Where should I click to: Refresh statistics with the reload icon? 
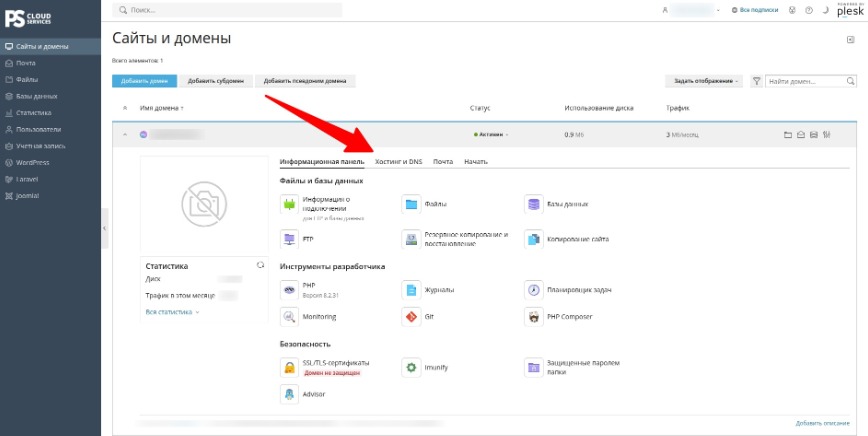click(x=260, y=266)
